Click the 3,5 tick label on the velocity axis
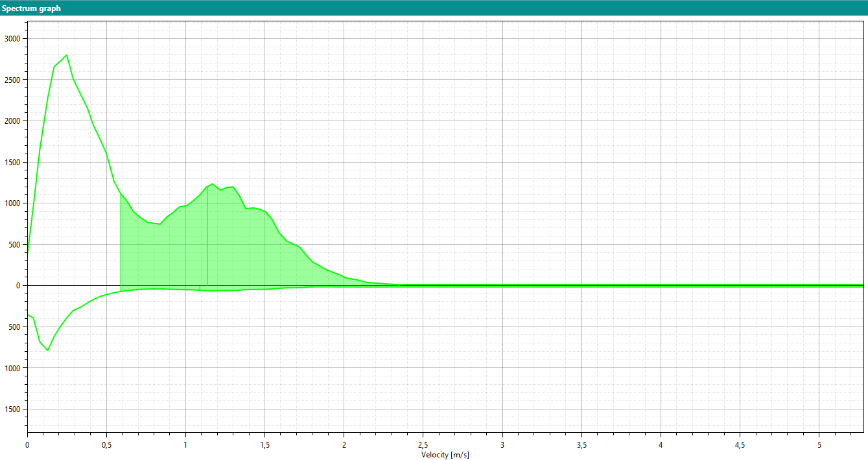 [581, 445]
